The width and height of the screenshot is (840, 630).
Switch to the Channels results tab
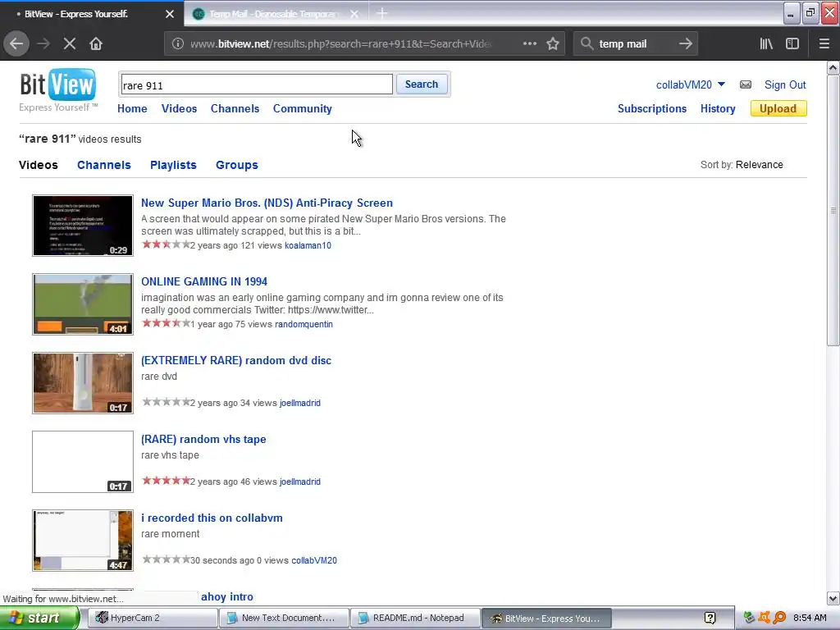click(x=104, y=165)
